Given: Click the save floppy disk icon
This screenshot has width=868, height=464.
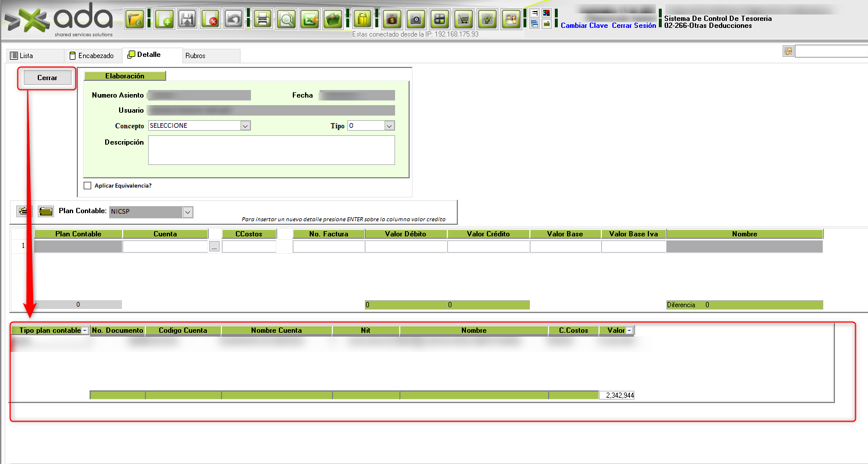Looking at the screenshot, I should tap(186, 19).
